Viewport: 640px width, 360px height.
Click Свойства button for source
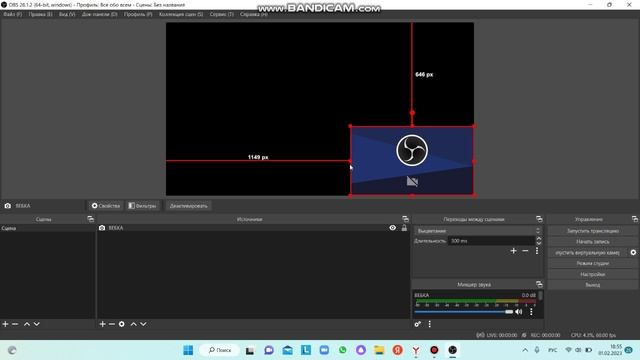[x=106, y=206]
